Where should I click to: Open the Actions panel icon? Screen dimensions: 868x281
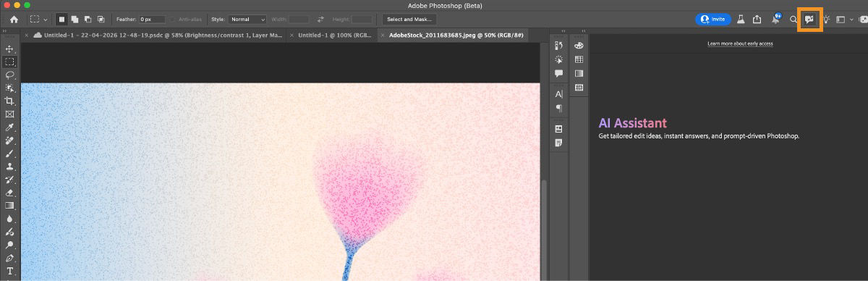(558, 60)
